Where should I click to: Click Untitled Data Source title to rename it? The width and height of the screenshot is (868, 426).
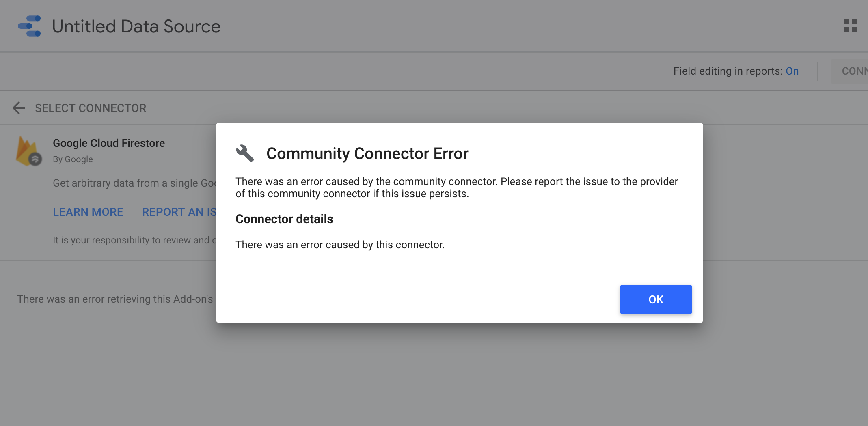[x=136, y=26]
